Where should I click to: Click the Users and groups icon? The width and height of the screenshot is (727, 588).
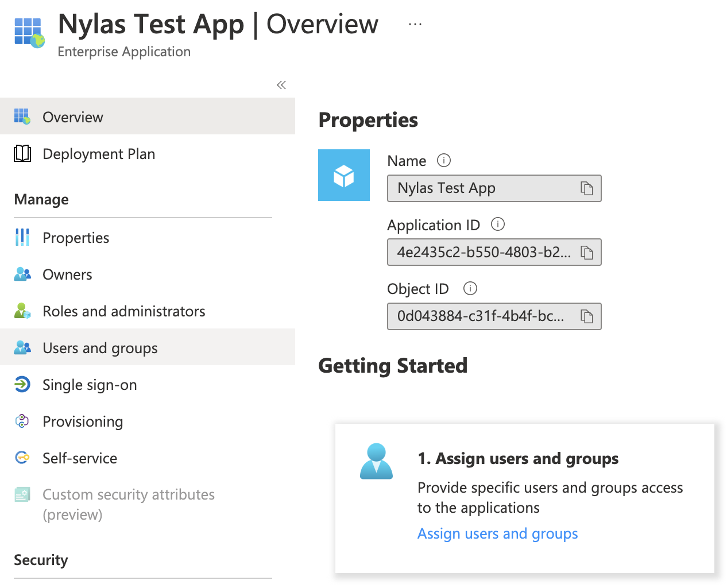click(22, 347)
